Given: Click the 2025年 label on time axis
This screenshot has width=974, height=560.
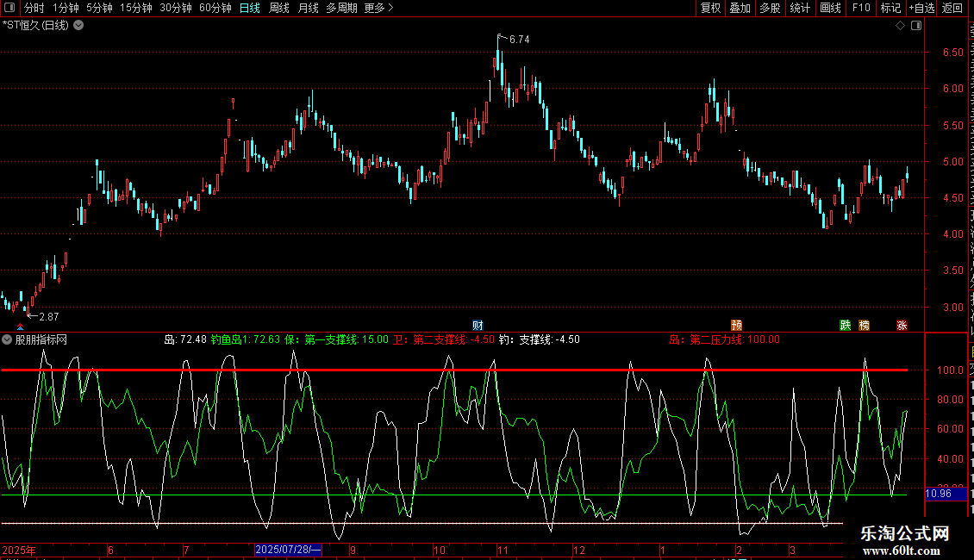Looking at the screenshot, I should [x=19, y=550].
